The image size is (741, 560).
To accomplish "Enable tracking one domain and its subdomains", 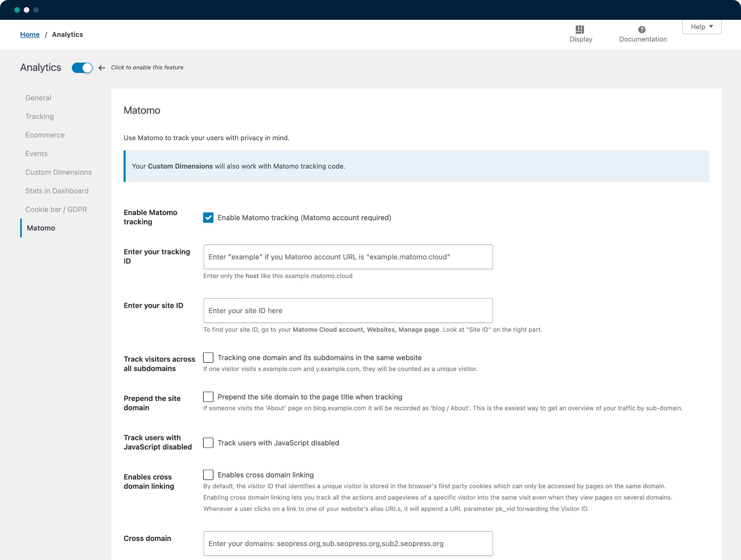I will click(208, 358).
